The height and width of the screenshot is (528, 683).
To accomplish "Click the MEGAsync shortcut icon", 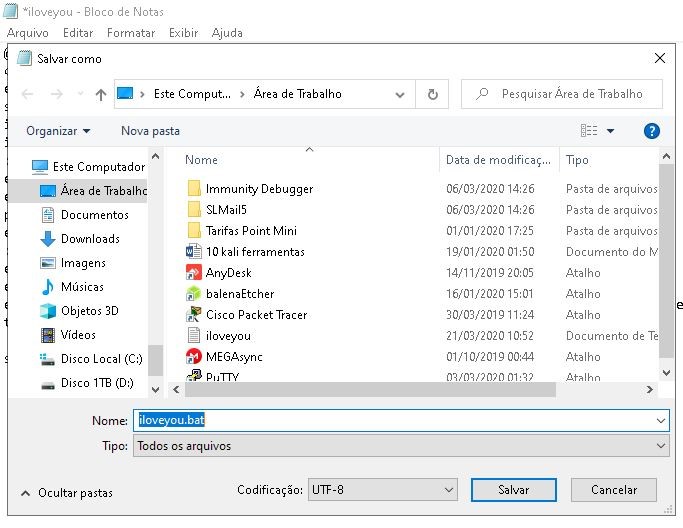I will (x=194, y=357).
